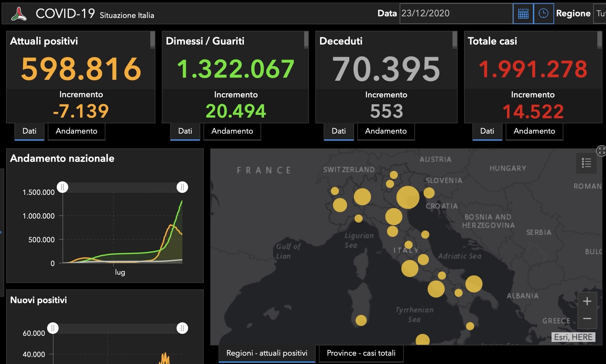606x364 pixels.
Task: Expand the collapsed side panel arrow at left edge
Action: [x=1, y=232]
